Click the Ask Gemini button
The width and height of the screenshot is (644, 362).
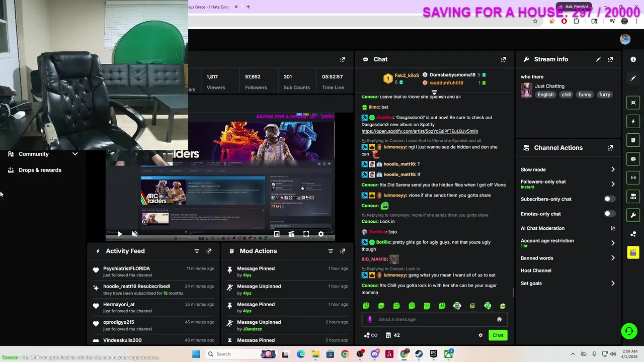tap(575, 7)
